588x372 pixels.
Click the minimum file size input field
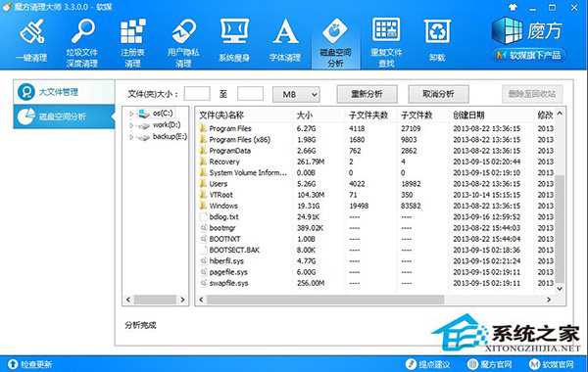197,94
